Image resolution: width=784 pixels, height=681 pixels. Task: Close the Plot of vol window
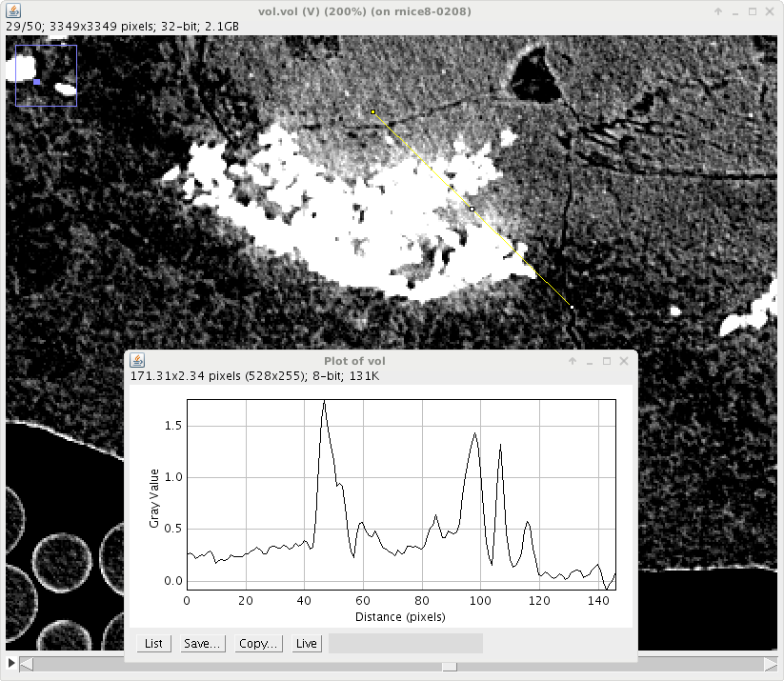623,361
